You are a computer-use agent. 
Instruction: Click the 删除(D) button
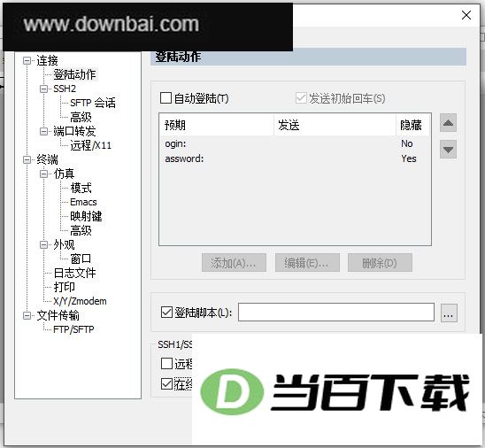coord(380,263)
